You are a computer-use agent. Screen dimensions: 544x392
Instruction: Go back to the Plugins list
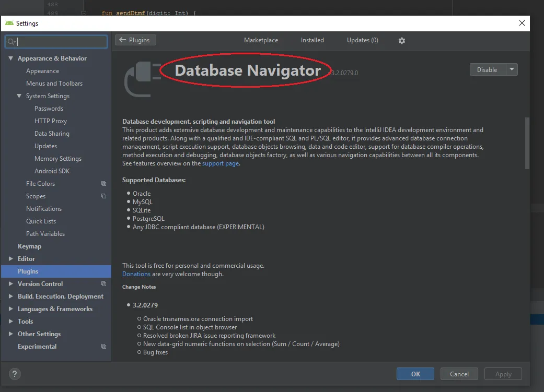pos(135,40)
